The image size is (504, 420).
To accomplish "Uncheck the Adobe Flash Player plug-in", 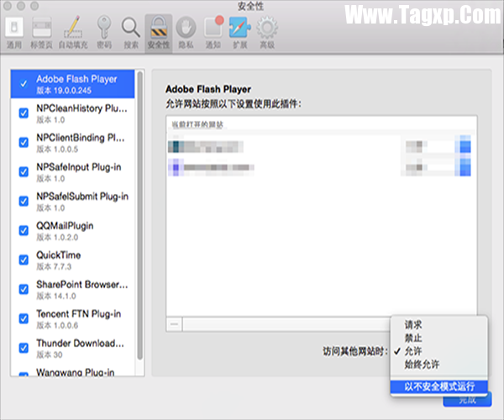I will [x=24, y=84].
